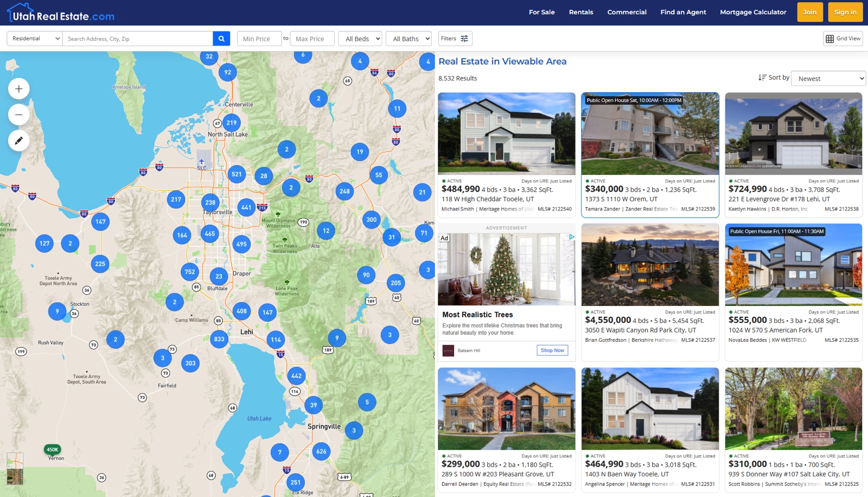Select the map draw/pencil tool
Viewport: 868px width, 497px height.
(x=18, y=140)
